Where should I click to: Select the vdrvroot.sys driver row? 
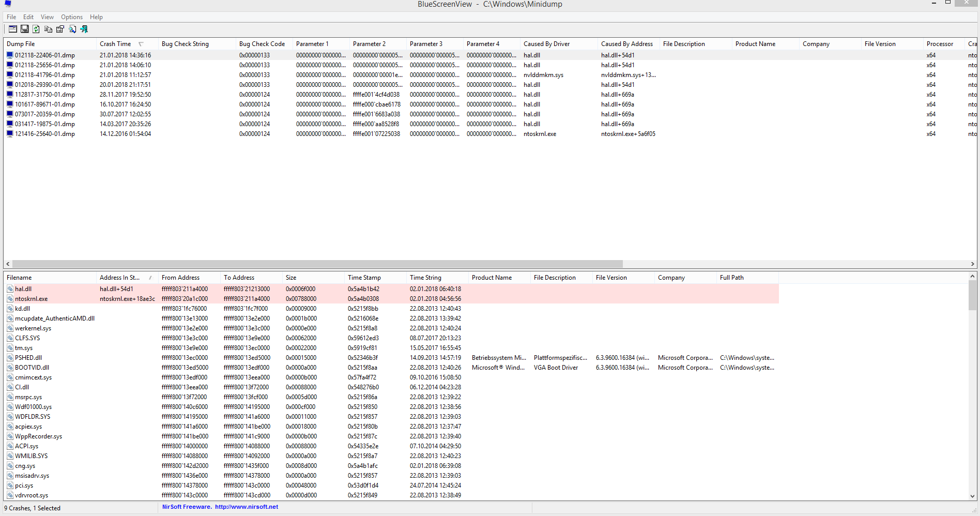click(391, 495)
